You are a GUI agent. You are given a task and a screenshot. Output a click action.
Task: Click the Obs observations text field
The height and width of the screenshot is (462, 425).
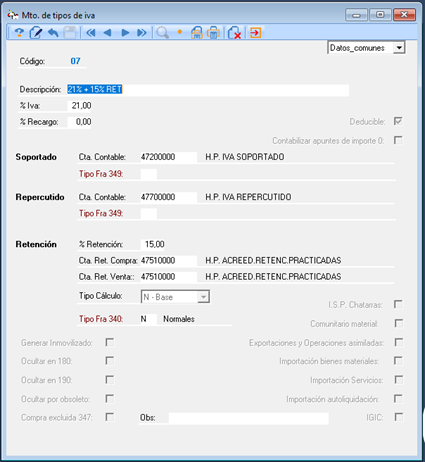pyautogui.click(x=249, y=418)
